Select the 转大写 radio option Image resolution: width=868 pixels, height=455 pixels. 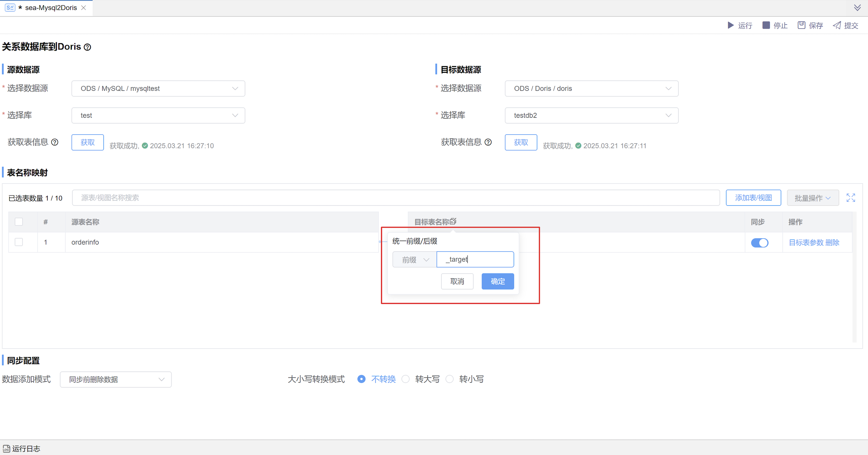tap(406, 379)
